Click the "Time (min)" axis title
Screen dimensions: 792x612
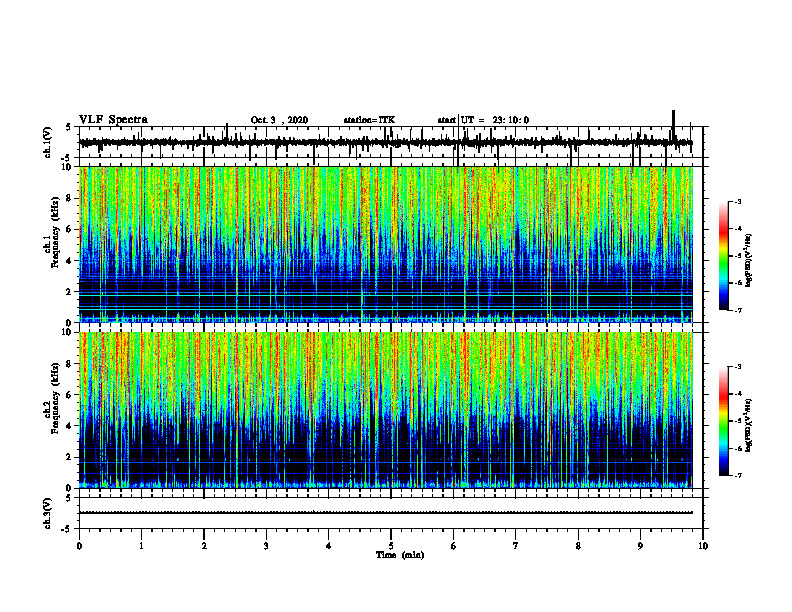[400, 555]
